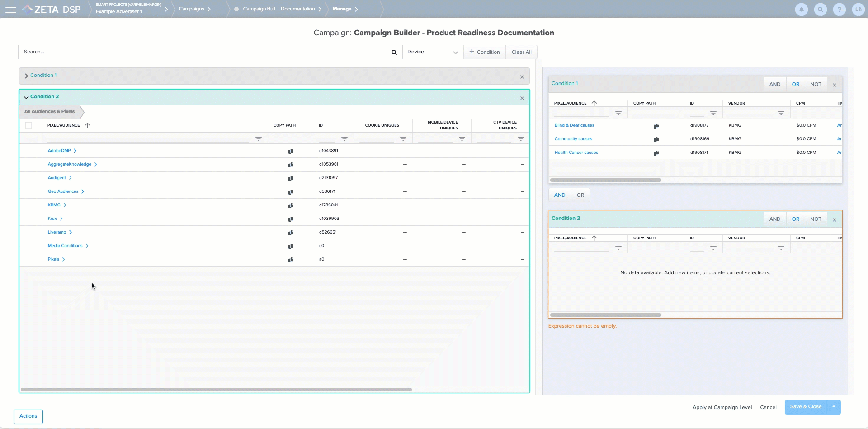Open ID column filter in audience table

[344, 139]
